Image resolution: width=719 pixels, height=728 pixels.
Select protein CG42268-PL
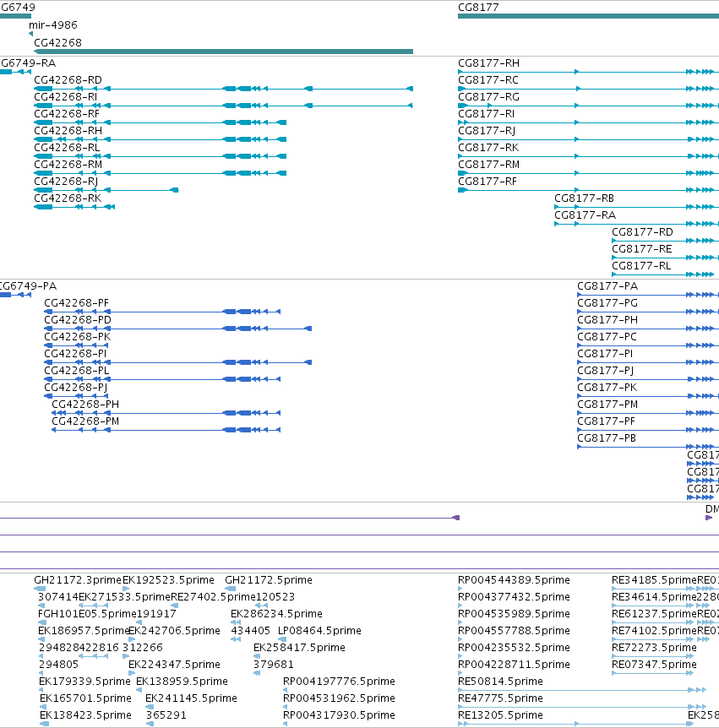coord(77,371)
